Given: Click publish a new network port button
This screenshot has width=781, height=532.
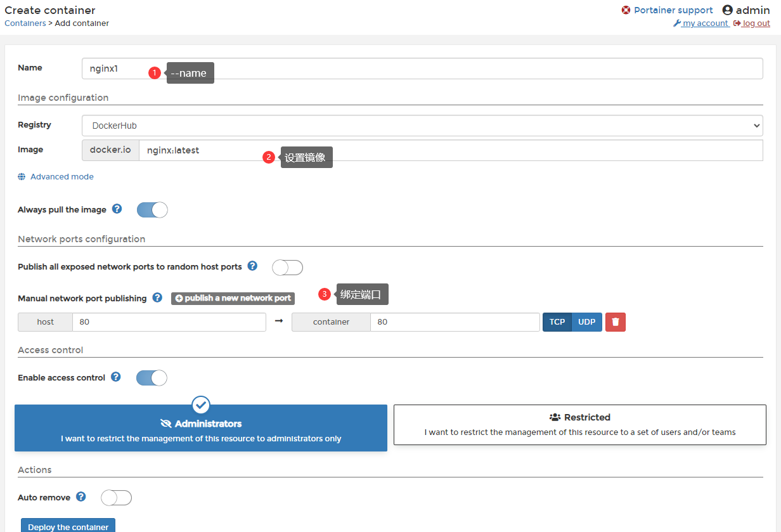Looking at the screenshot, I should (233, 298).
